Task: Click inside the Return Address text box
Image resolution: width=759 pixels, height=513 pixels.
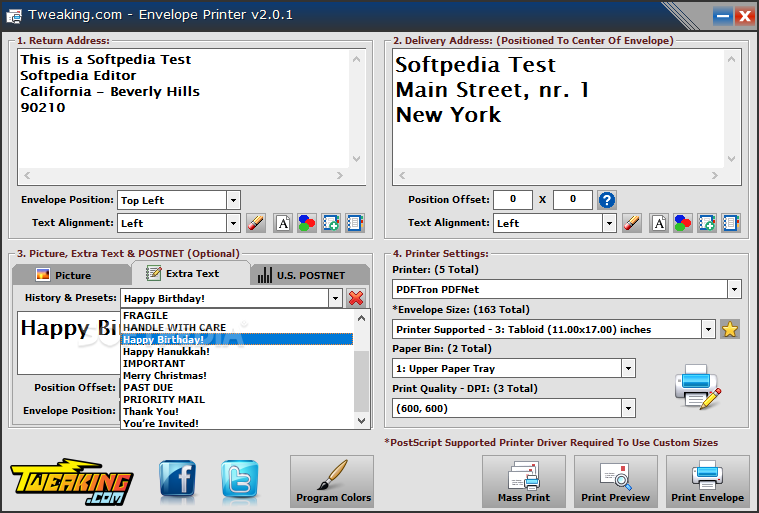Action: [x=183, y=109]
